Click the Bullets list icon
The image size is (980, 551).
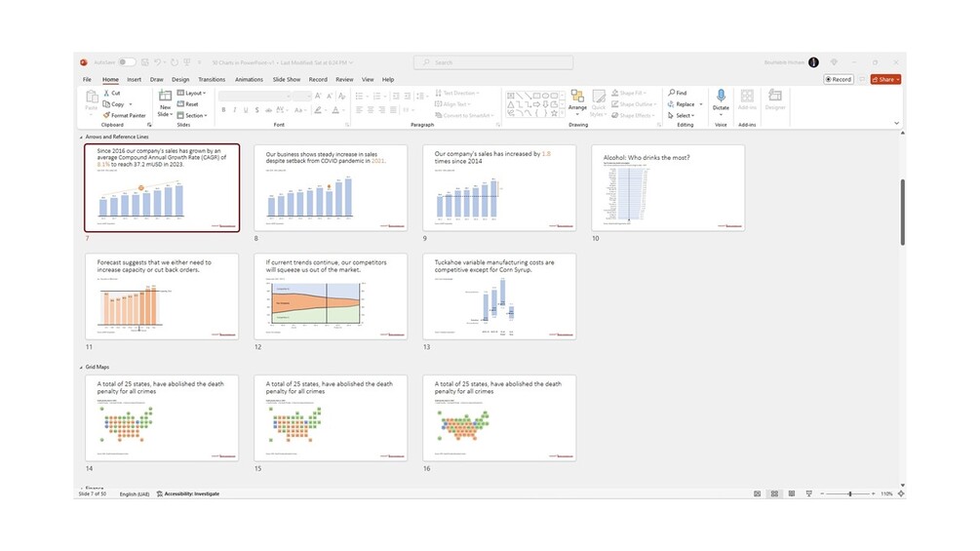(x=360, y=96)
